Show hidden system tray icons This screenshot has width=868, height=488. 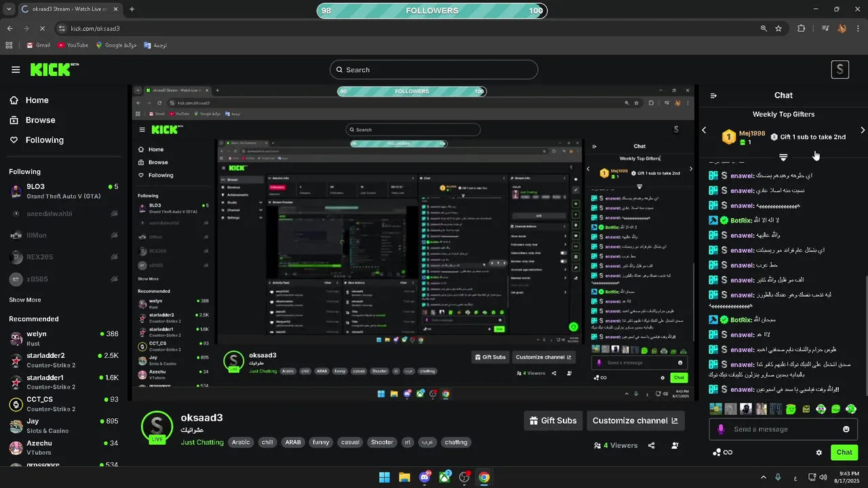pyautogui.click(x=764, y=477)
